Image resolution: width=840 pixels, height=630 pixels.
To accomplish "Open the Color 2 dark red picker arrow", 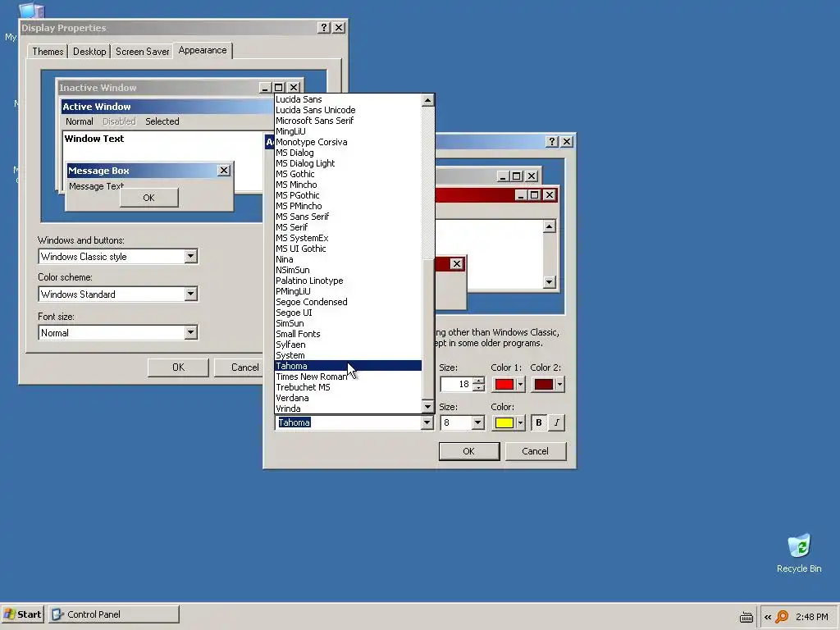I will 559,384.
